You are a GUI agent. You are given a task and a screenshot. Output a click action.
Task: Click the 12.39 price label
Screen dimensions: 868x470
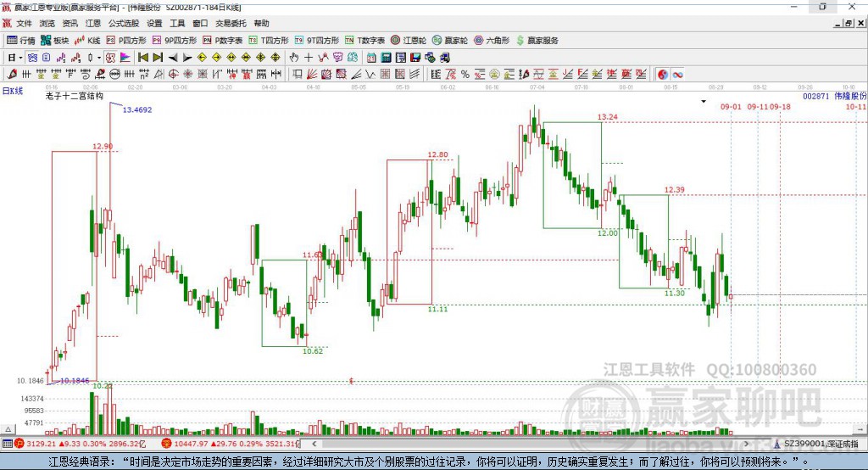pyautogui.click(x=674, y=189)
